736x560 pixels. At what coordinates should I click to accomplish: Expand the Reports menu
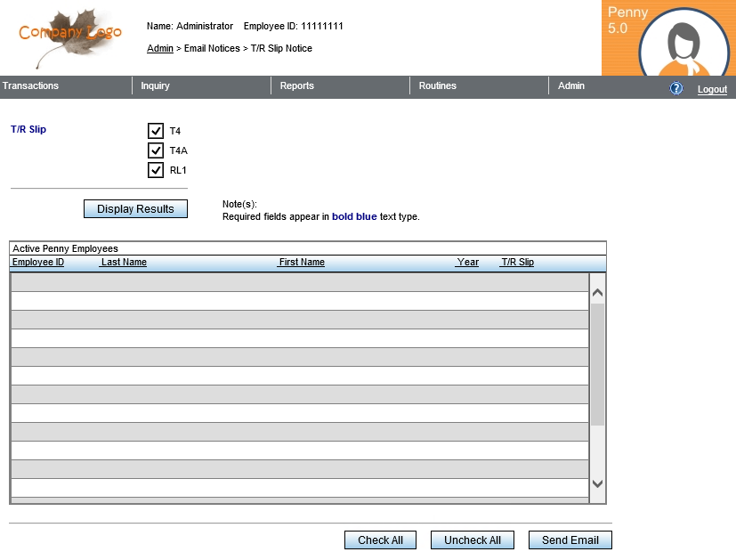click(297, 86)
